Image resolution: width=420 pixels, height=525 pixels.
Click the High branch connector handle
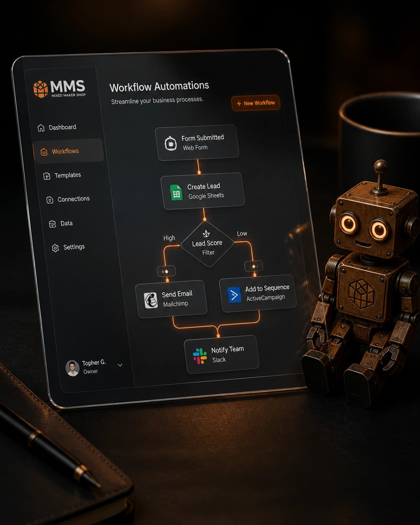(166, 271)
